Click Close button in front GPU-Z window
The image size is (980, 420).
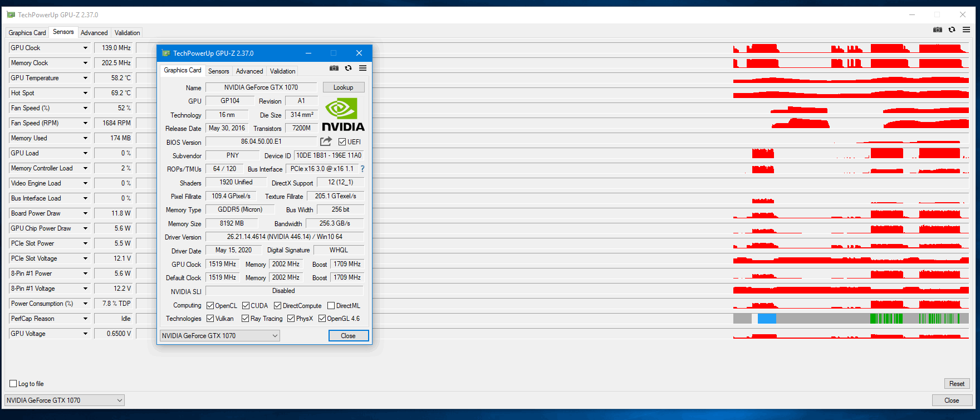[x=349, y=336]
